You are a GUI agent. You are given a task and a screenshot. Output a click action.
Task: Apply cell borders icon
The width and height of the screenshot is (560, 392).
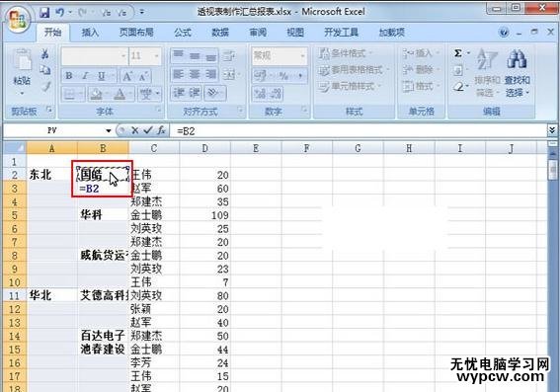(x=70, y=94)
